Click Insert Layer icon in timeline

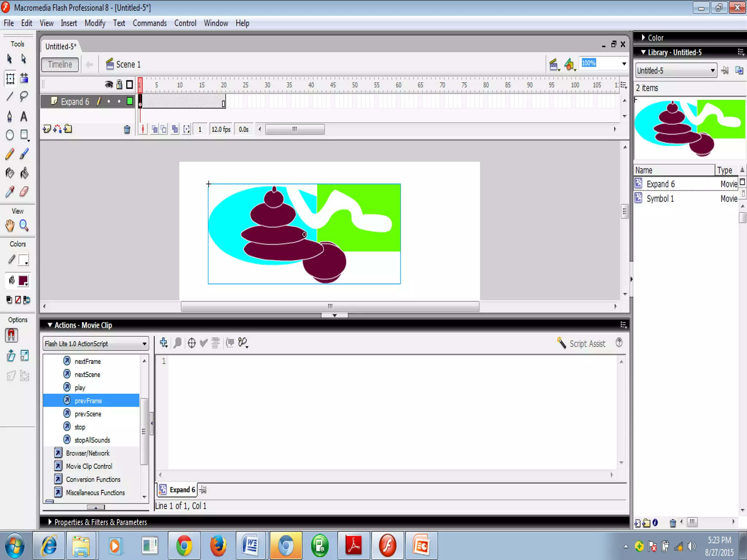[x=47, y=129]
